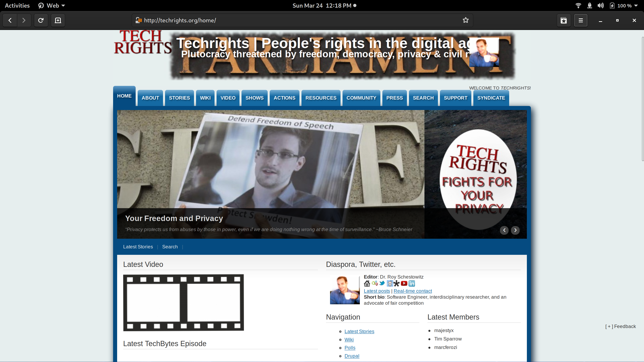This screenshot has height=362, width=644.
Task: Click the Twitter bird icon
Action: [x=382, y=283]
